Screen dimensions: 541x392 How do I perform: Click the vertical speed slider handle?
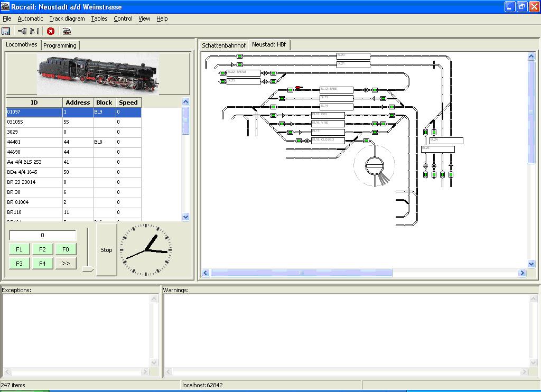[88, 269]
